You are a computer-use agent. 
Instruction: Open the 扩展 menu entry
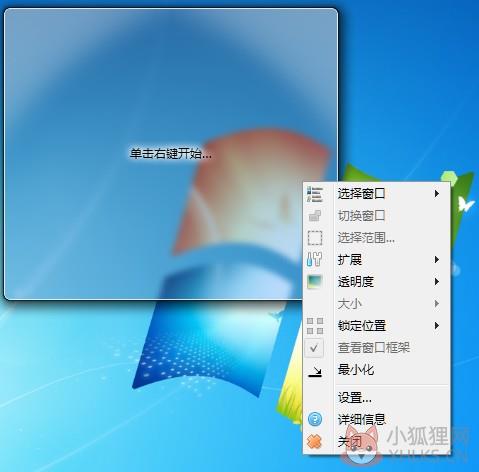point(376,259)
